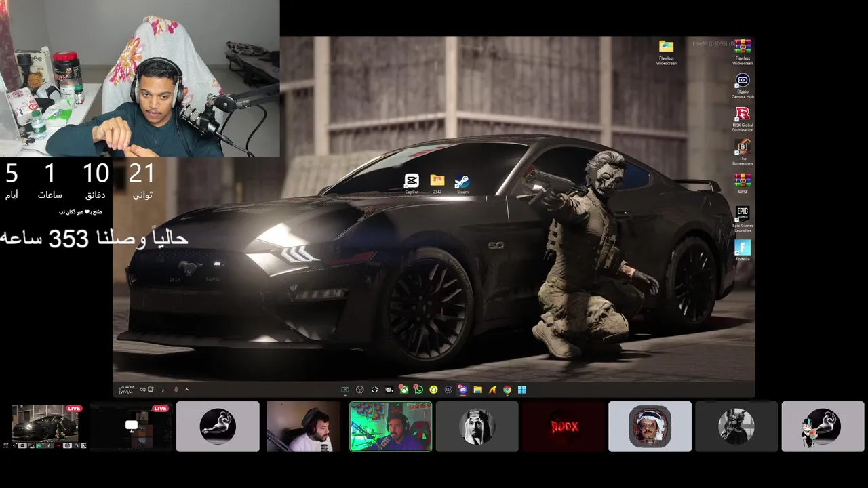Open the Flawless Widescreen WinRAR archive
The height and width of the screenshot is (488, 868).
(743, 52)
